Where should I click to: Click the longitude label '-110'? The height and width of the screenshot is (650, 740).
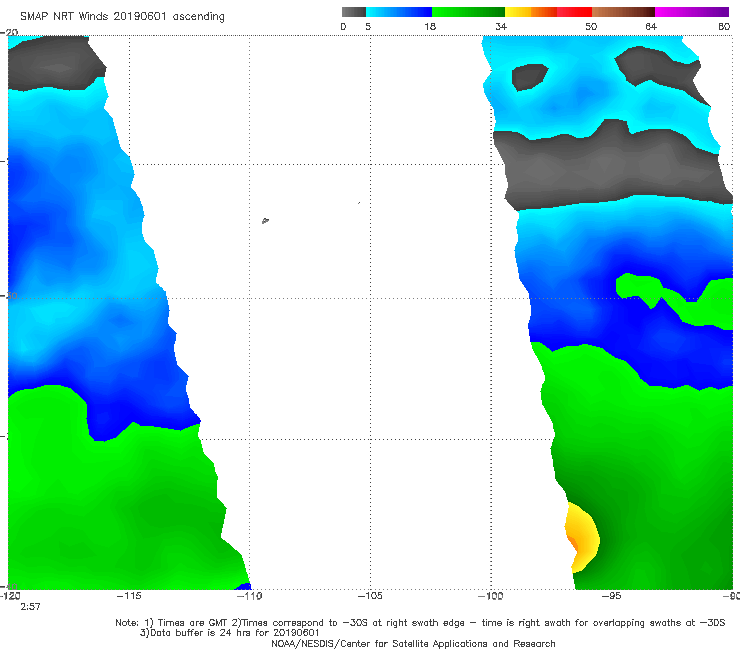click(250, 596)
